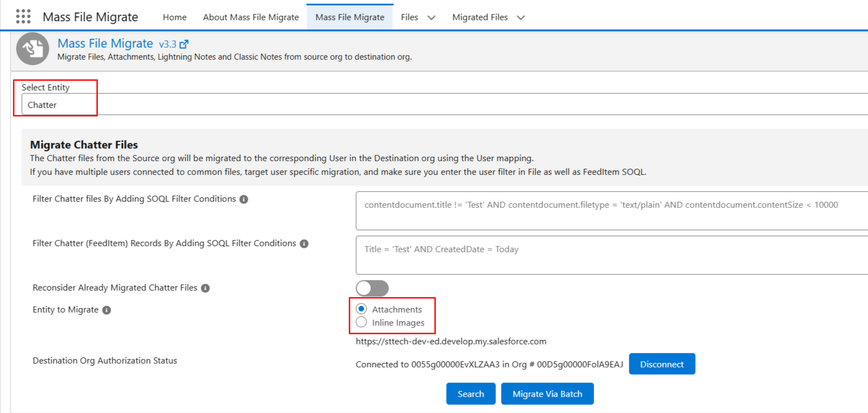Show info tooltip for Filter Chatter files SOQL
Image resolution: width=868 pixels, height=413 pixels.
(x=244, y=199)
